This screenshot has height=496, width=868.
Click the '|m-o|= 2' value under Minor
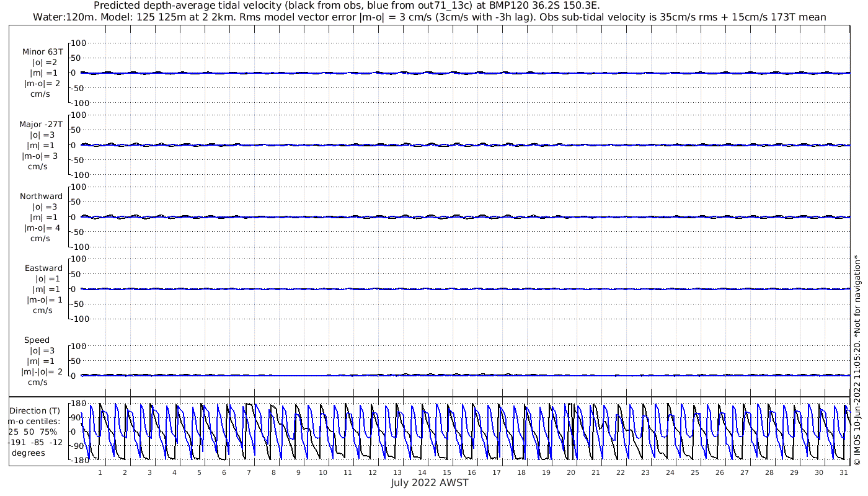(42, 84)
